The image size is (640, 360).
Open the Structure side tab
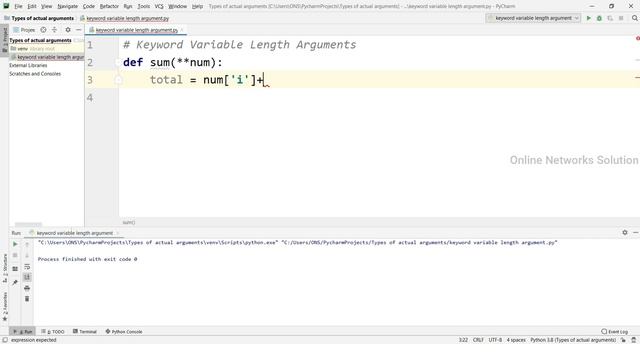(4, 268)
